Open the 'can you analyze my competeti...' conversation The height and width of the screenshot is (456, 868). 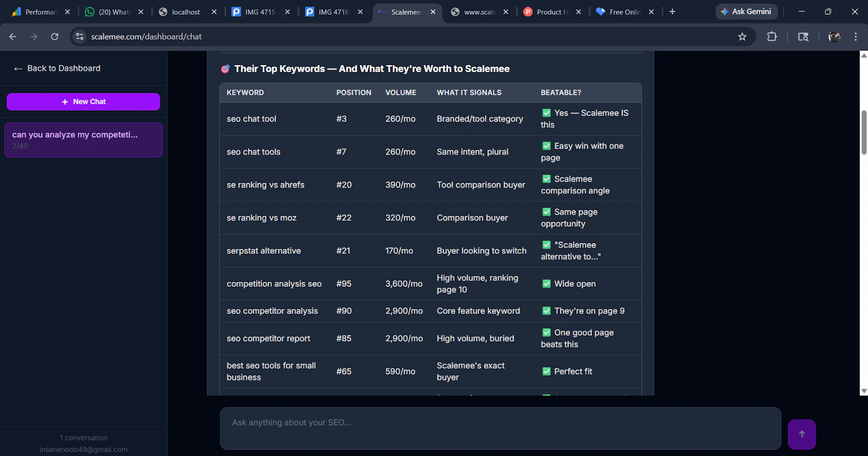point(84,140)
